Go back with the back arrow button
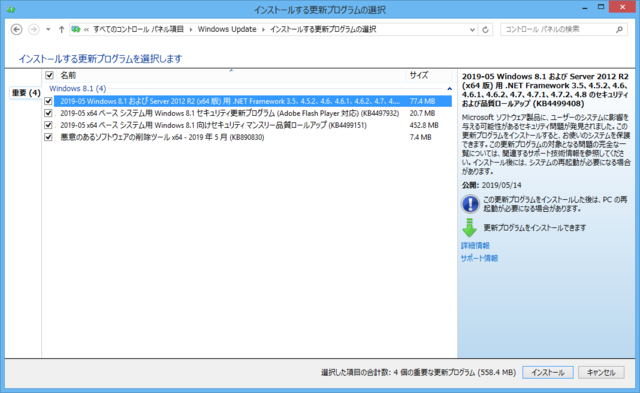640x393 pixels. coord(16,29)
